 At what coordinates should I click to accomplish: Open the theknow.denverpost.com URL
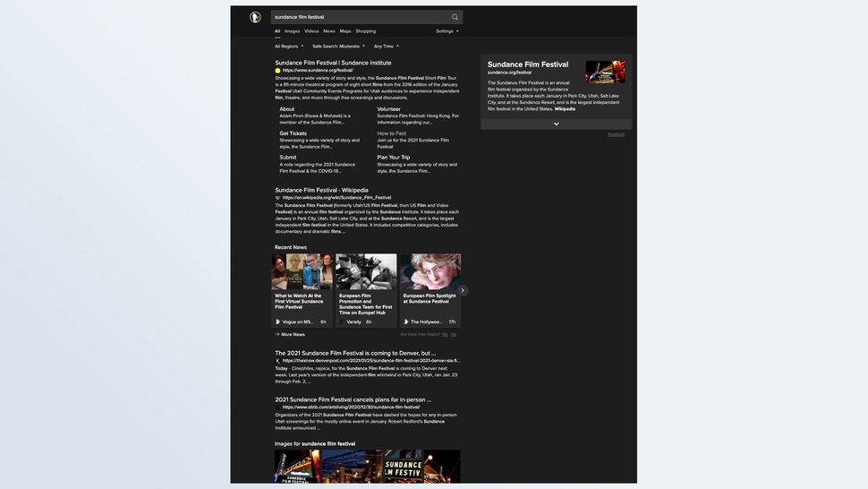(370, 361)
